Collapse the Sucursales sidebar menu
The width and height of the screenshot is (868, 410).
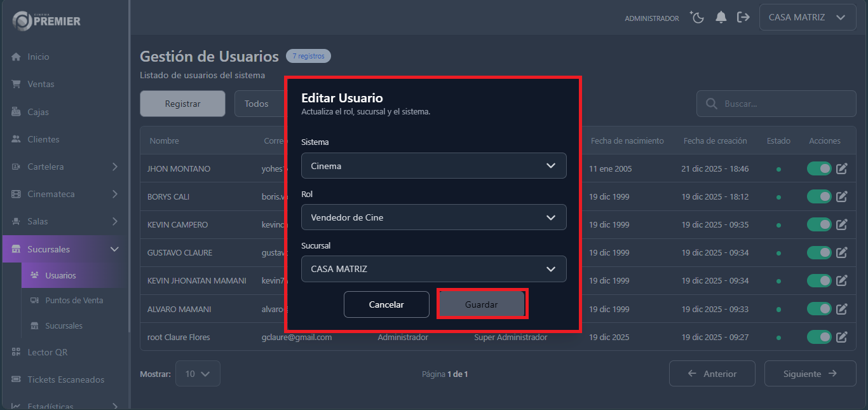pyautogui.click(x=64, y=249)
